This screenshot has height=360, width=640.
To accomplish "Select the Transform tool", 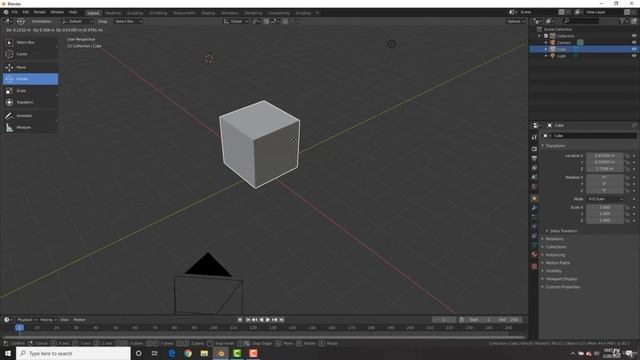I will click(30, 102).
